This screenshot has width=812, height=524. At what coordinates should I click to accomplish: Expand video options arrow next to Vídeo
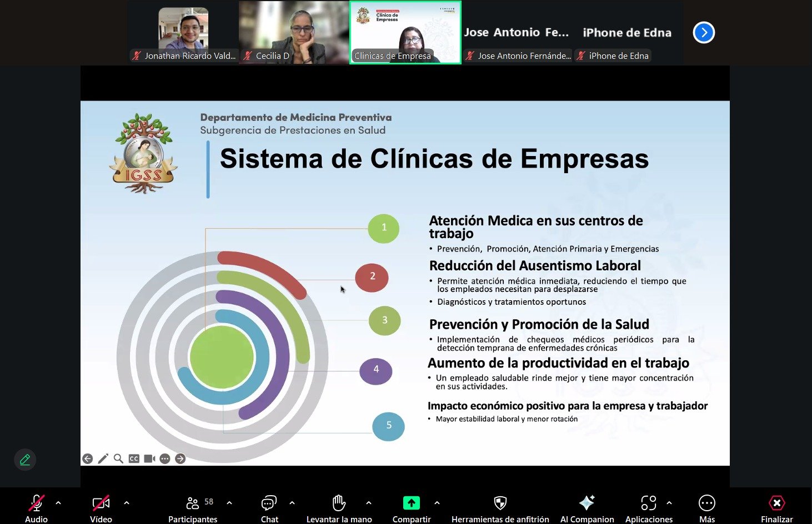[x=127, y=503]
